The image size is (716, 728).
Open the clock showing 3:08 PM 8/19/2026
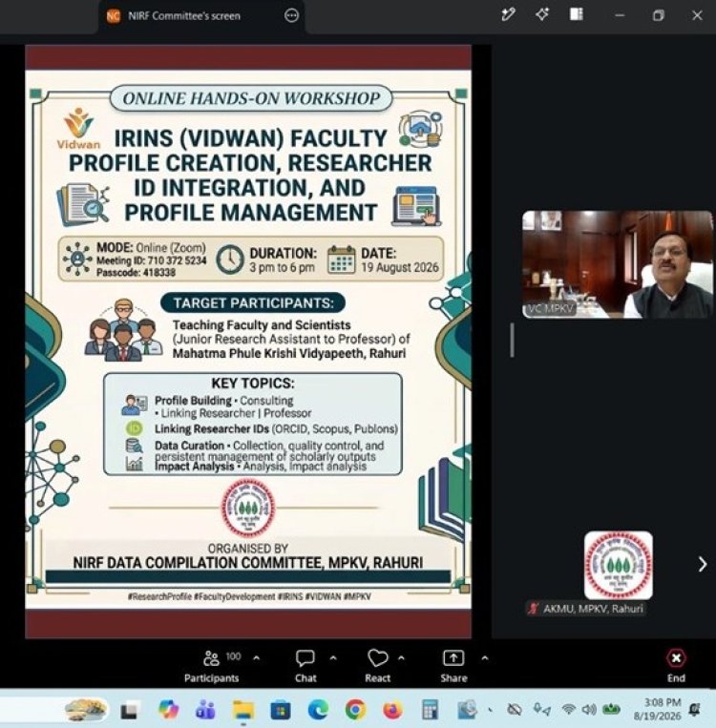tap(658, 709)
